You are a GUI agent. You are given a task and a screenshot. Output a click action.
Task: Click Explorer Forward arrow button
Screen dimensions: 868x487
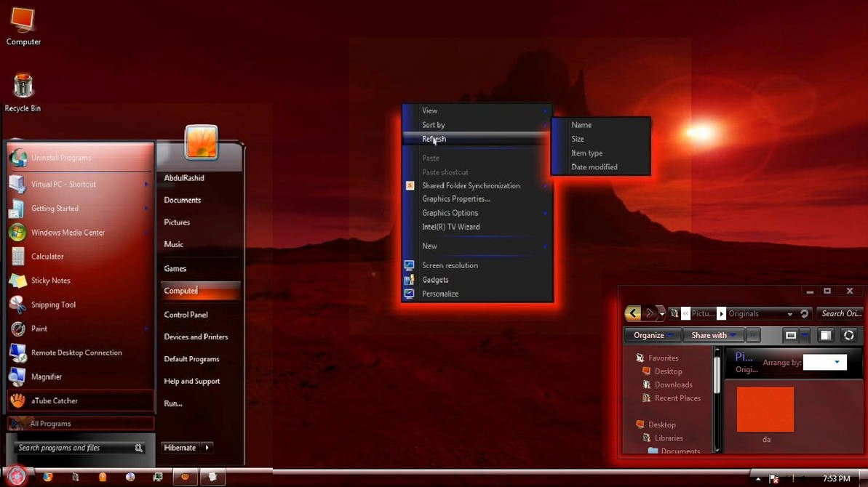click(650, 313)
